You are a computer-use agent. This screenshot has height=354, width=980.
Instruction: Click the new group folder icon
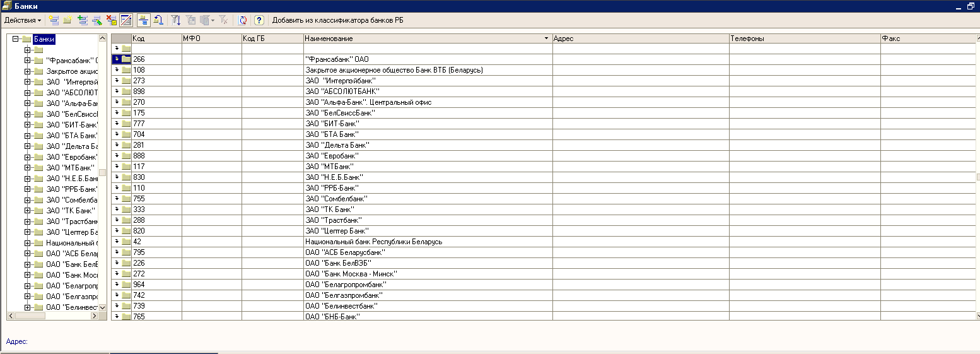coord(67,20)
